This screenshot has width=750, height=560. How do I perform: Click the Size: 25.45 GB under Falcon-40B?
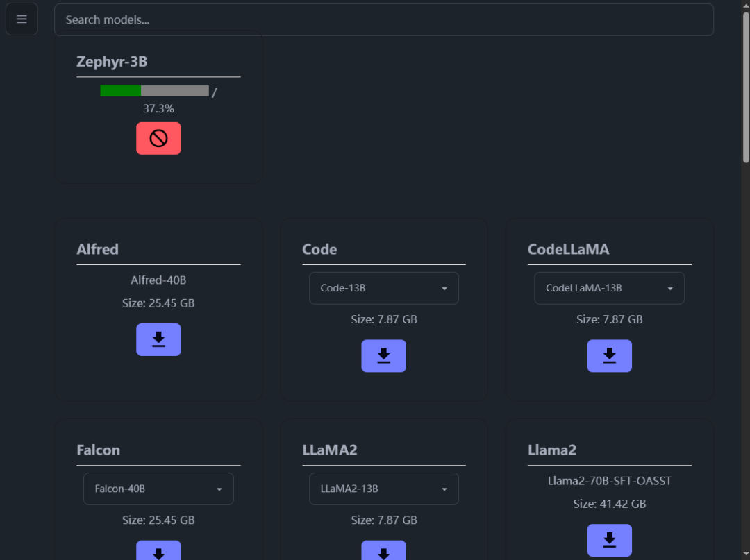point(158,520)
